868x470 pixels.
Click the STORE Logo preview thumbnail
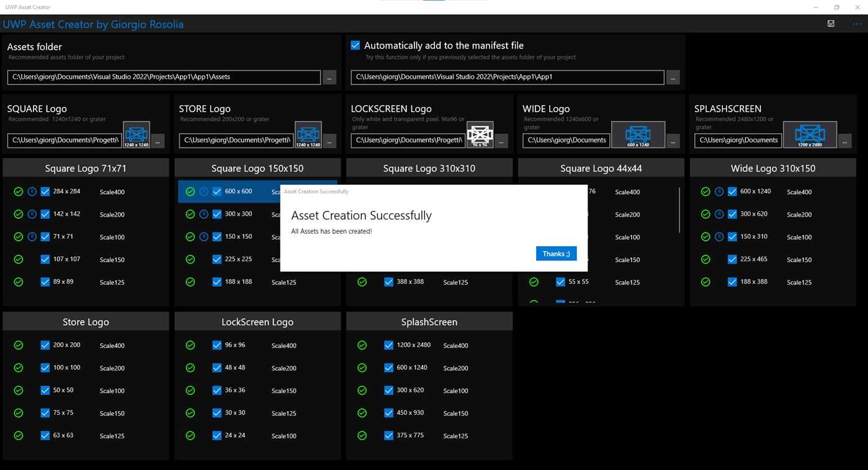click(x=308, y=135)
